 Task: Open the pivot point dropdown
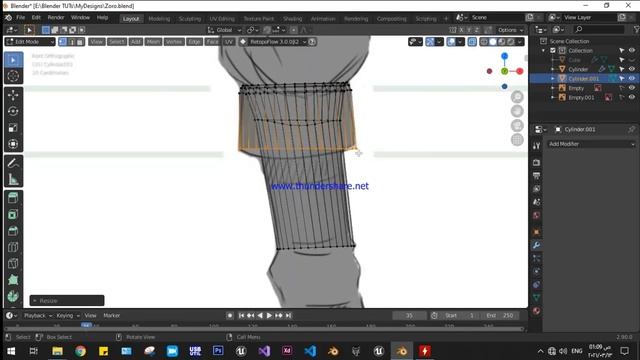[x=253, y=30]
